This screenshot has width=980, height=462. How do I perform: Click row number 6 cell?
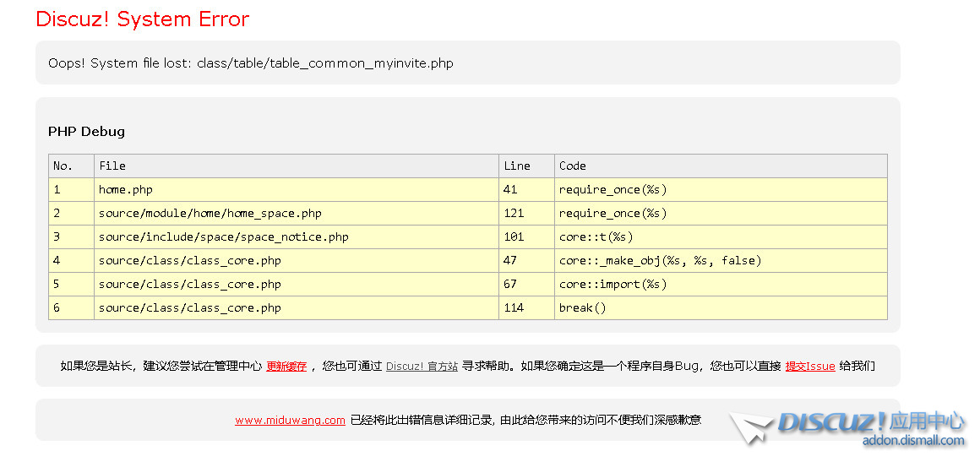click(x=71, y=308)
